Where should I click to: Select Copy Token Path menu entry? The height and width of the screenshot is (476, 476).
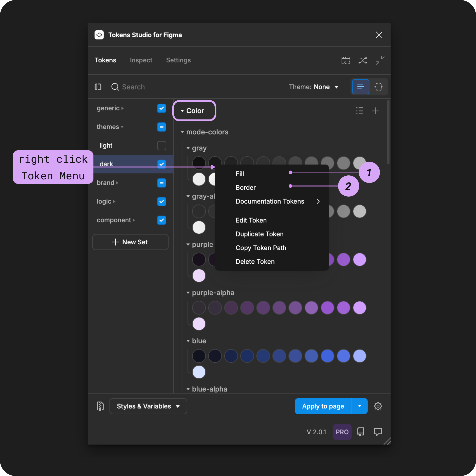pos(272,248)
